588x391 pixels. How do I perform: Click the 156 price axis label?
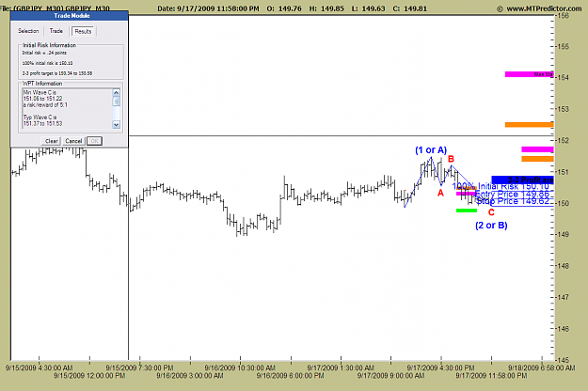point(563,16)
